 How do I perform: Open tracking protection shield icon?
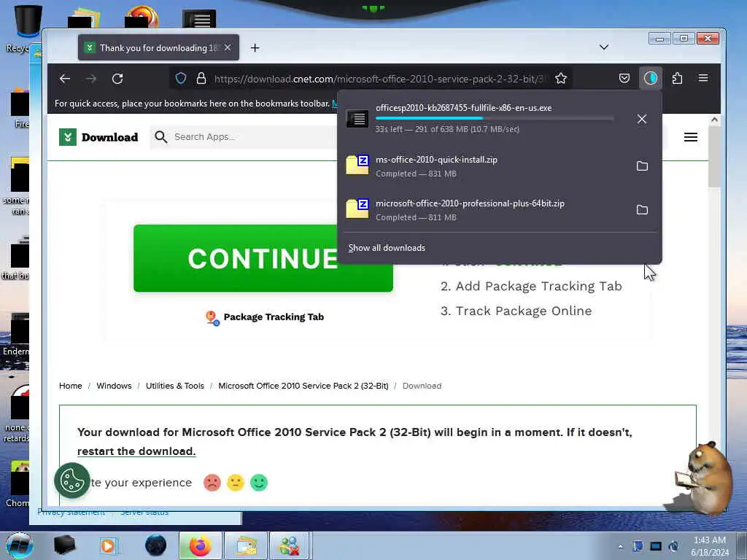coord(181,78)
